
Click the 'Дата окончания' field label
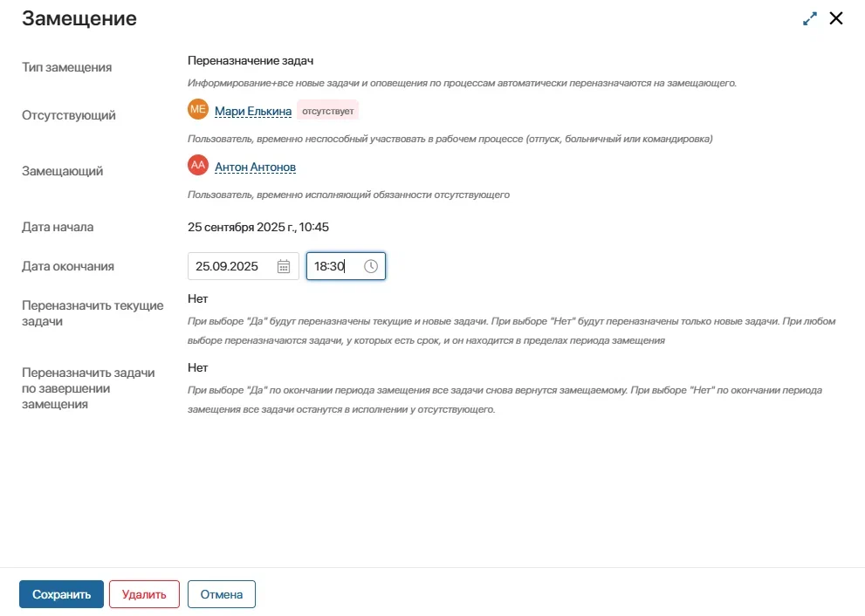coord(68,266)
